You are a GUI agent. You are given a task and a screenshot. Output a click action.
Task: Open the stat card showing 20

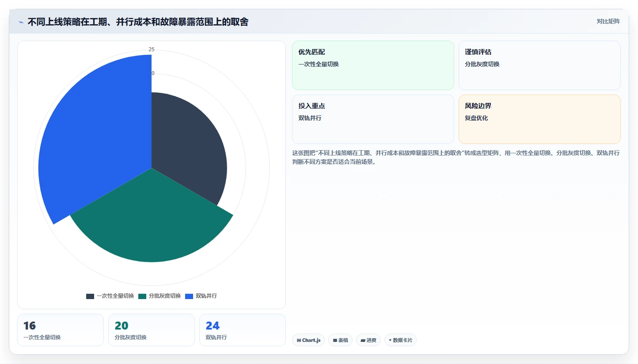point(152,330)
